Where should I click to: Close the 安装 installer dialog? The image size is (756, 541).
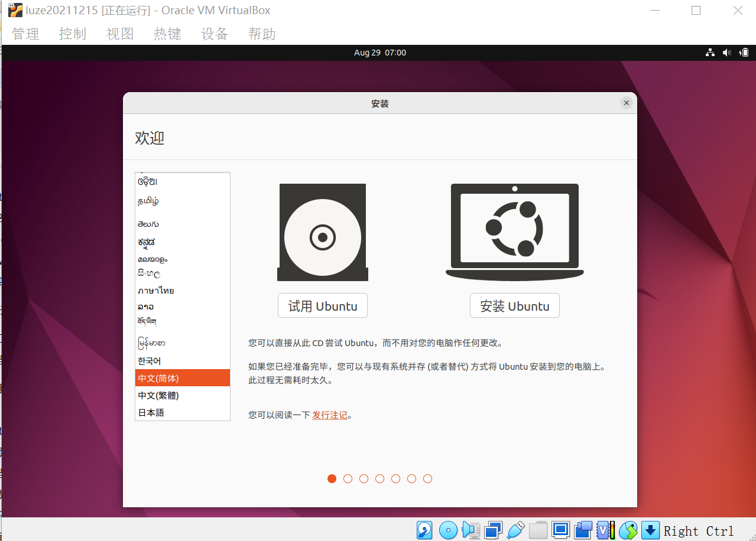click(x=627, y=103)
